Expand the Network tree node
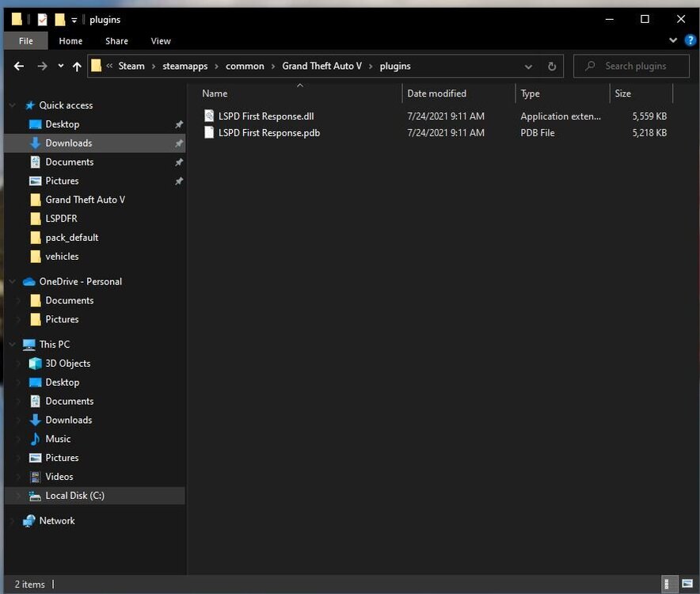The height and width of the screenshot is (594, 700). click(x=13, y=521)
